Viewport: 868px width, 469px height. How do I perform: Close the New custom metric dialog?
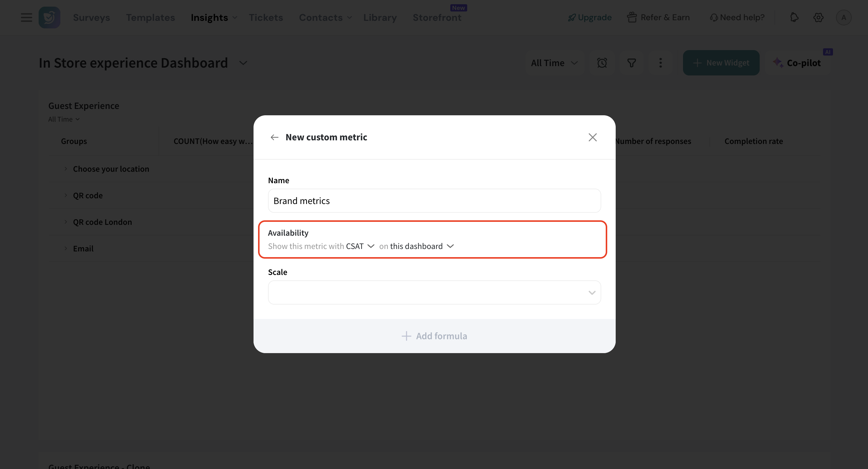pos(592,137)
